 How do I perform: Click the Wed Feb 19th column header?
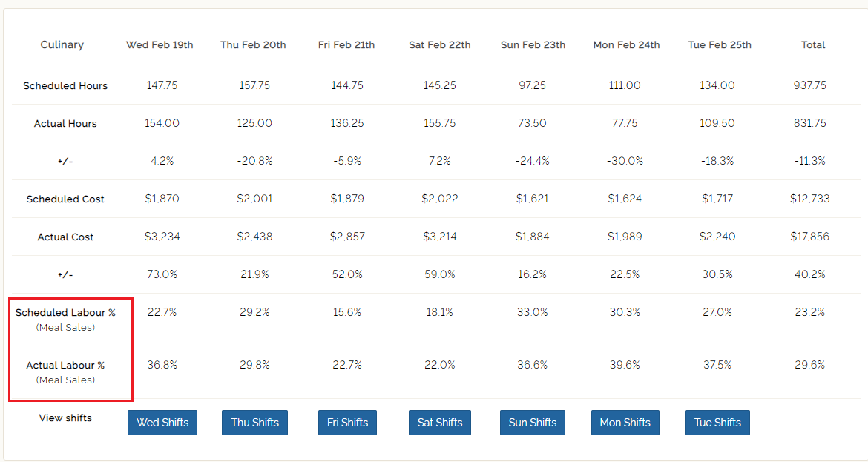(160, 45)
